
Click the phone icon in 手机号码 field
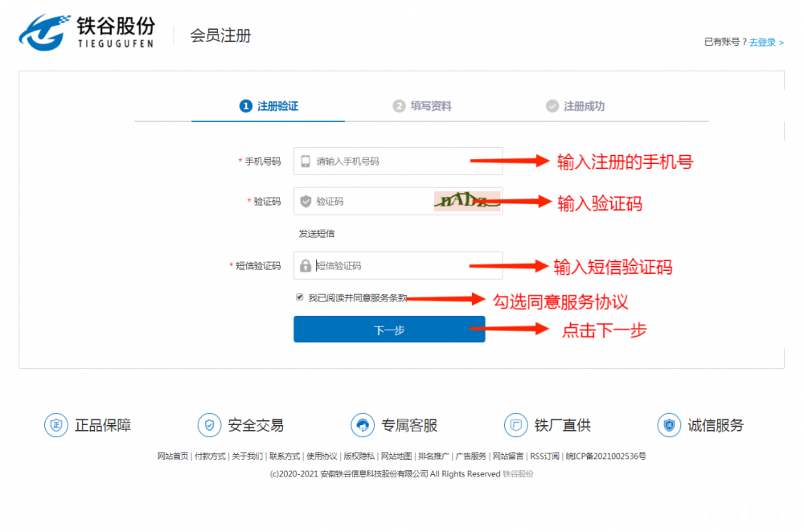click(x=306, y=162)
